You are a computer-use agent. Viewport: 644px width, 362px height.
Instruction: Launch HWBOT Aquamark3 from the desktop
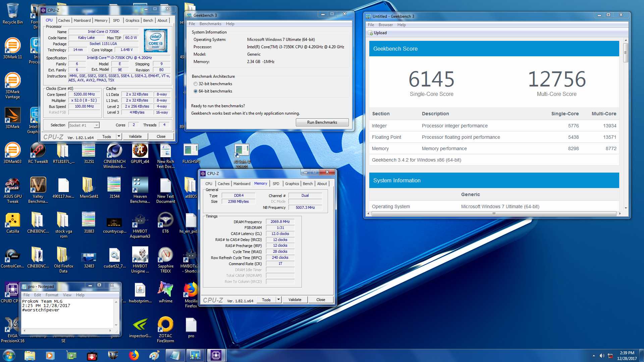click(140, 226)
